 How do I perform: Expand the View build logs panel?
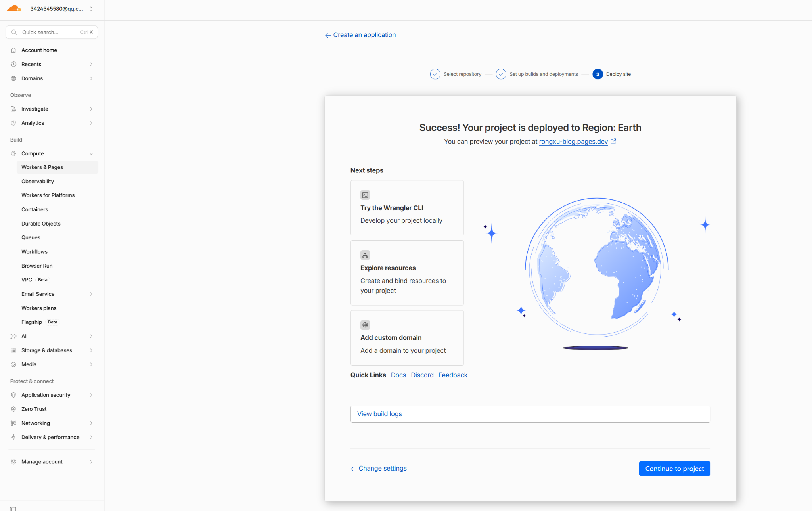click(530, 414)
